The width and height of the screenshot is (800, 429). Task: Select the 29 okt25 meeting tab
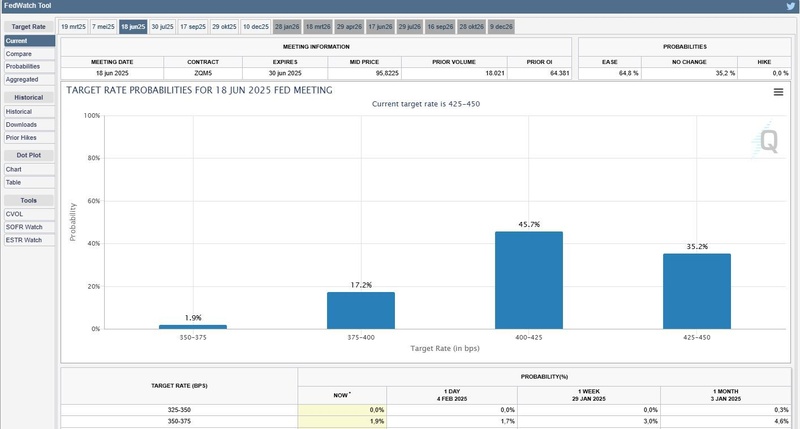(x=224, y=27)
